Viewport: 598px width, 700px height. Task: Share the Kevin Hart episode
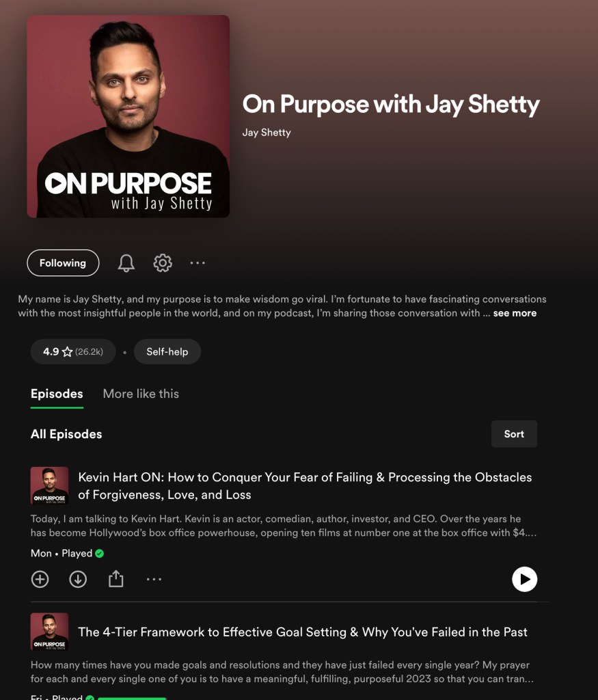tap(116, 580)
